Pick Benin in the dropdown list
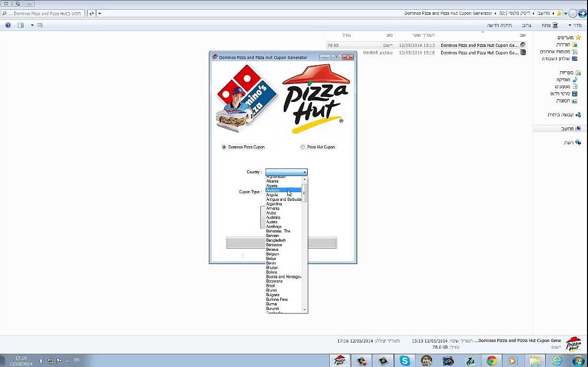 283,263
